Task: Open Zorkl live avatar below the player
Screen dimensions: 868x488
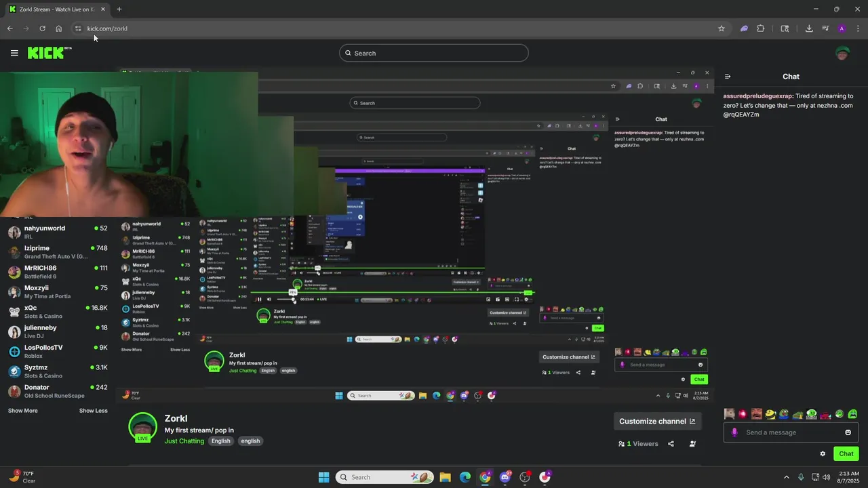Action: (x=142, y=428)
